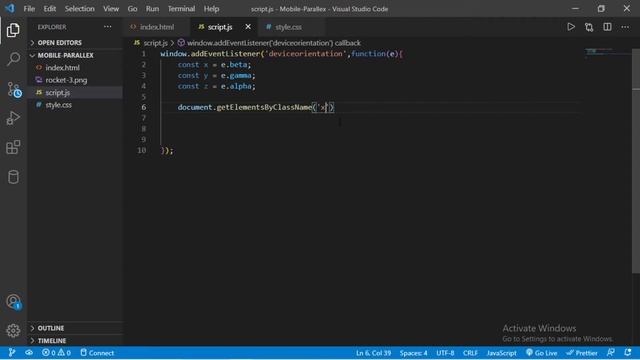The width and height of the screenshot is (640, 360).
Task: Click Go Live in status bar
Action: (541, 353)
